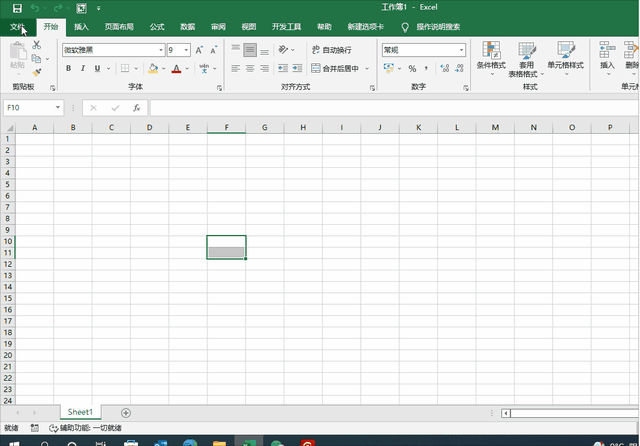The width and height of the screenshot is (640, 446).
Task: Open the number format box 常规
Action: [x=424, y=50]
